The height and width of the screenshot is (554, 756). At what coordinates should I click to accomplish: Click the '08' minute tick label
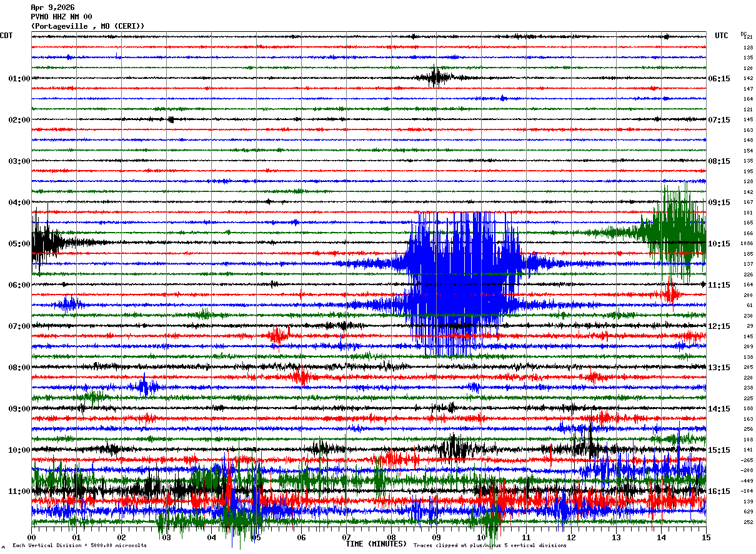coord(391,537)
